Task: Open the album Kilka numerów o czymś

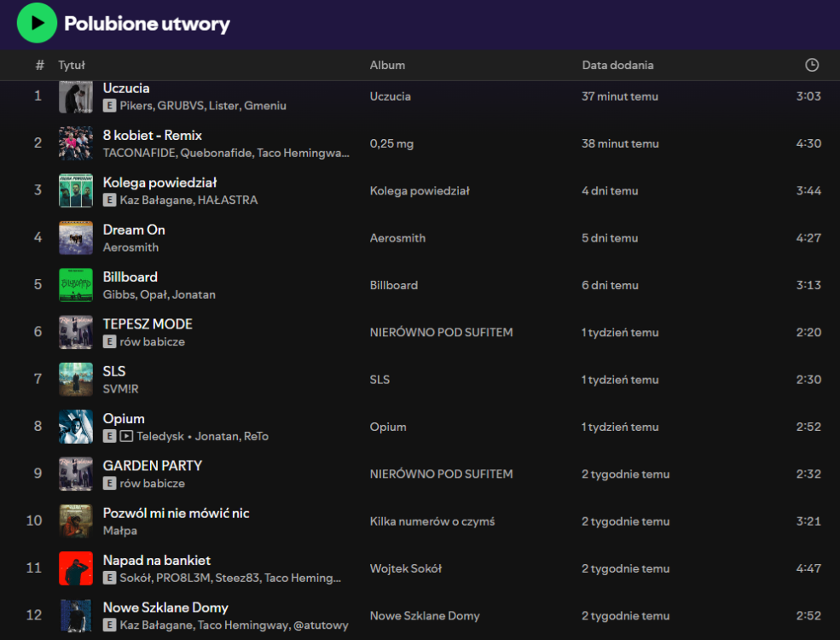Action: tap(432, 521)
